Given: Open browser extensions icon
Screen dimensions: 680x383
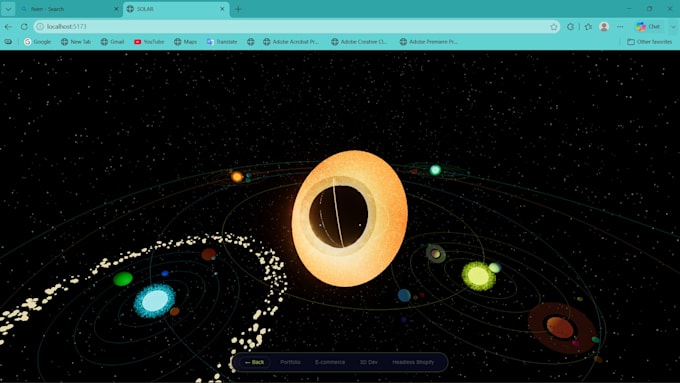Looking at the screenshot, I should tap(570, 27).
